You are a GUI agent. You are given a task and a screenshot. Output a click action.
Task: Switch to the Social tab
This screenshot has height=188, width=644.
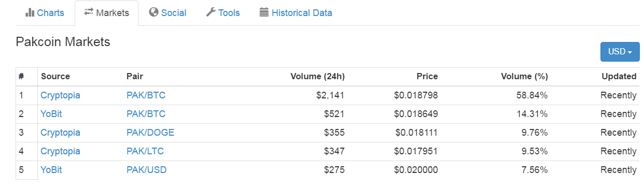click(167, 13)
